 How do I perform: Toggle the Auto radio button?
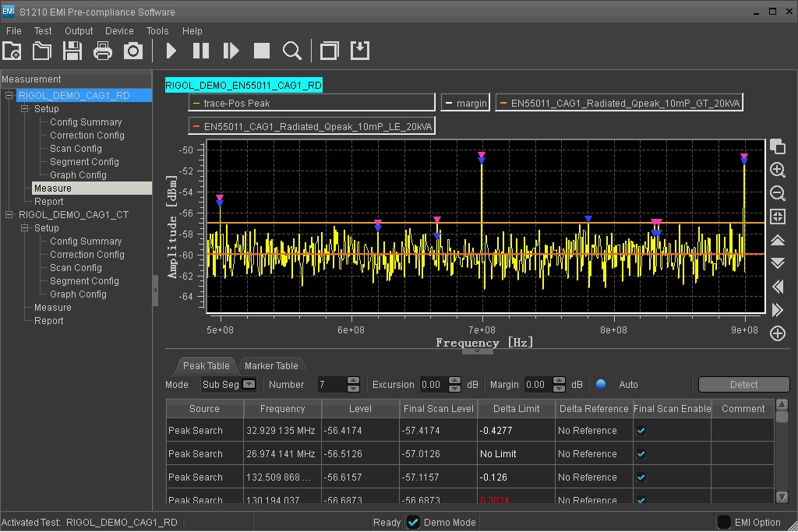click(x=601, y=384)
